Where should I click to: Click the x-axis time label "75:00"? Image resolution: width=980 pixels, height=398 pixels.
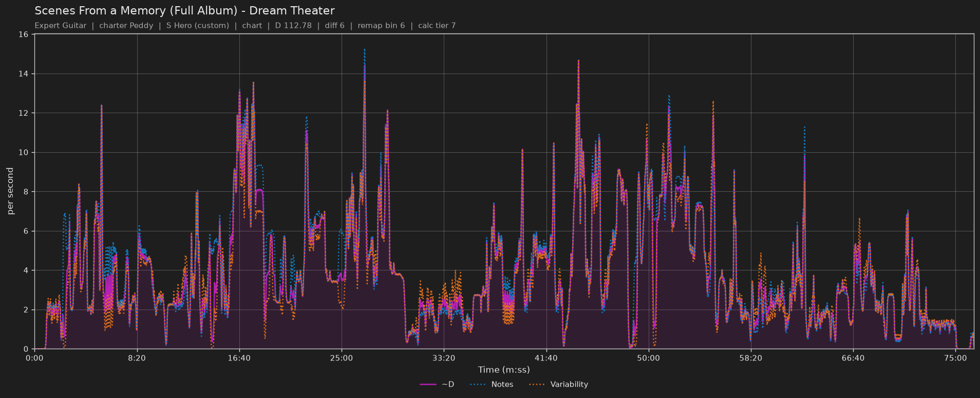tap(955, 358)
